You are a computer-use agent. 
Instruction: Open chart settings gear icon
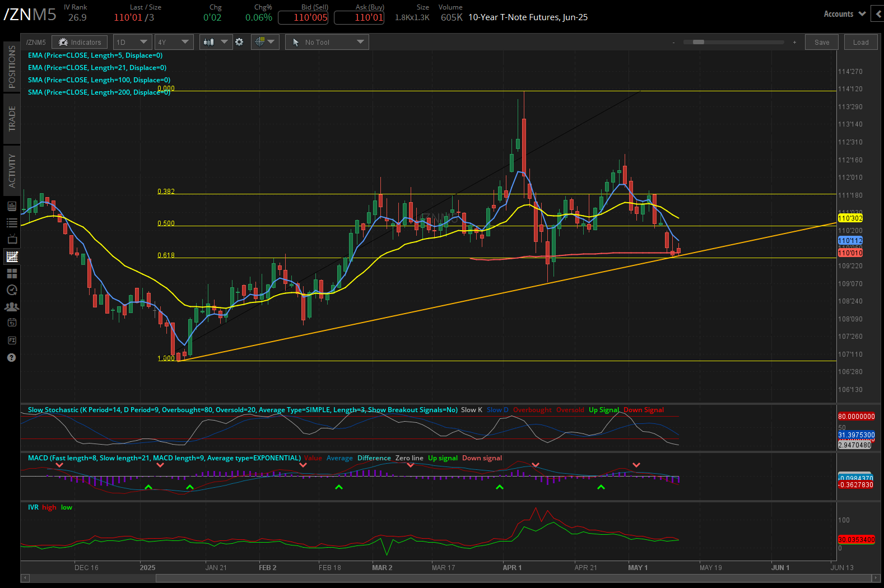coord(239,42)
